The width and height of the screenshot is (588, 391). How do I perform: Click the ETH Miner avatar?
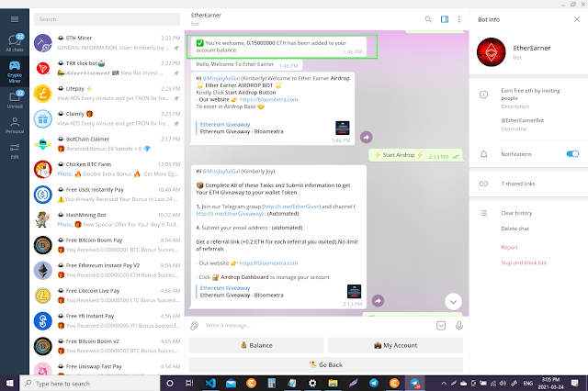click(43, 43)
